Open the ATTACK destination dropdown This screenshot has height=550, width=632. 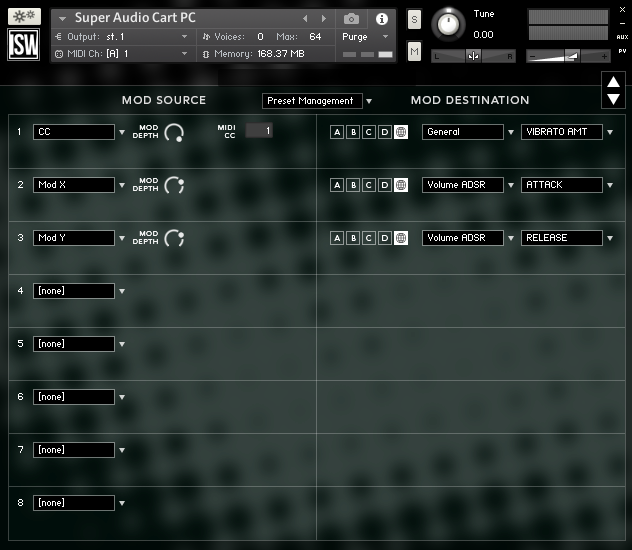(561, 185)
